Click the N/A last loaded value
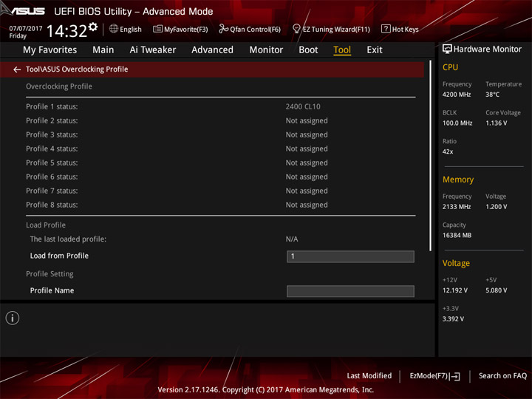532x399 pixels. click(292, 239)
